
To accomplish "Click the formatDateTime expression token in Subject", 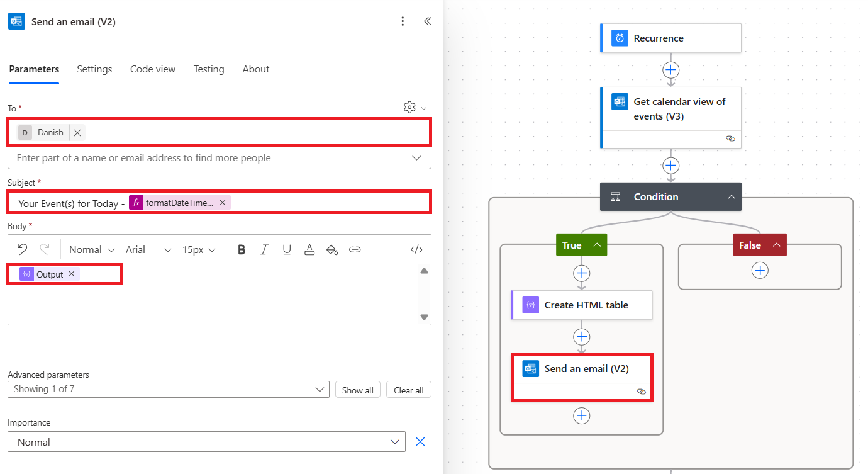I will point(179,203).
